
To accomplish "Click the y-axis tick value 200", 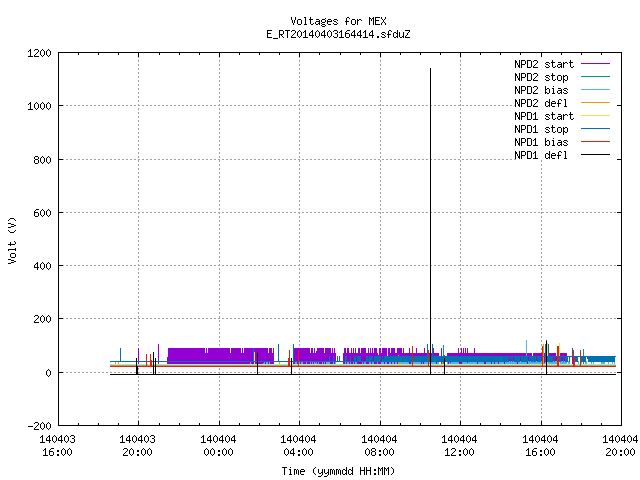I will coord(42,319).
